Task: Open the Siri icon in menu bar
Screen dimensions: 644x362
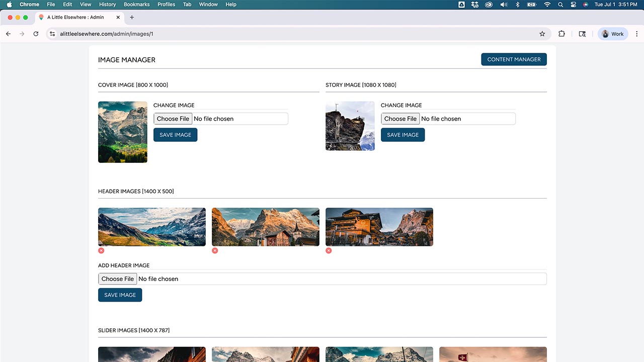Action: 586,5
